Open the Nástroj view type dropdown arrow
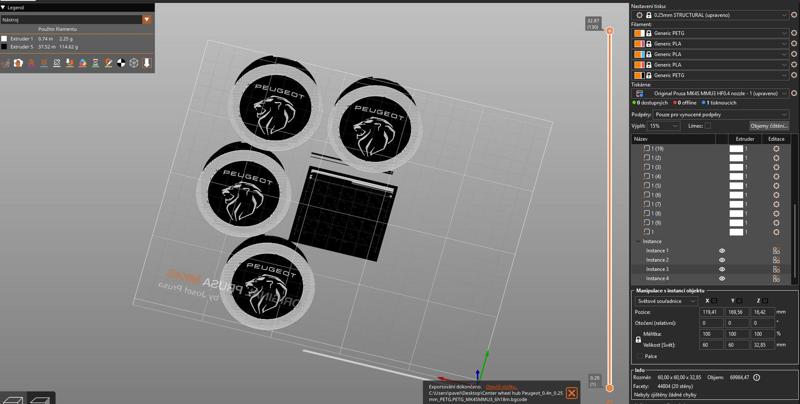Screen dimensions: 800x404 147,19
